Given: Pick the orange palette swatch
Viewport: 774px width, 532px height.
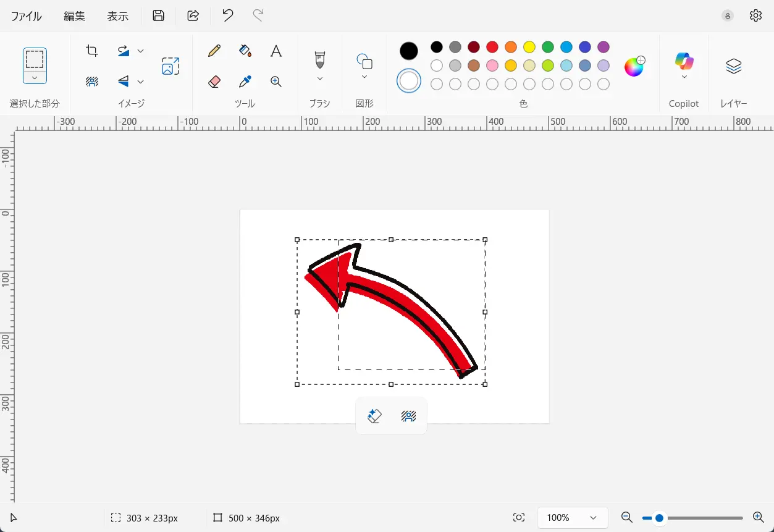Looking at the screenshot, I should (511, 47).
